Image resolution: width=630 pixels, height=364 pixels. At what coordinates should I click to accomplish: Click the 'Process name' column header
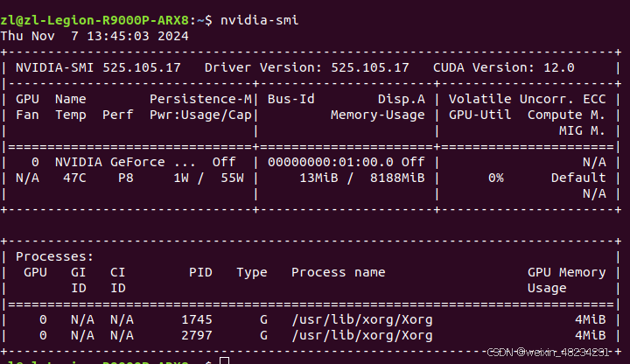pos(339,272)
